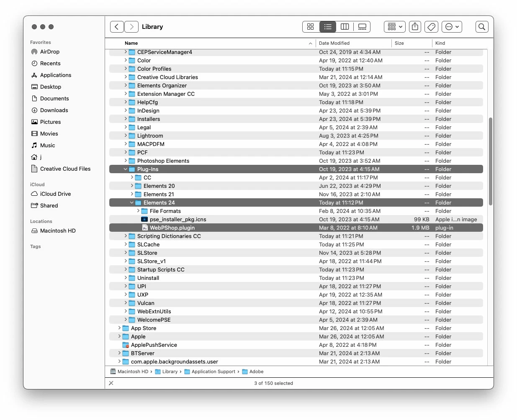517x420 pixels.
Task: Open the Action ellipsis menu
Action: click(x=452, y=27)
